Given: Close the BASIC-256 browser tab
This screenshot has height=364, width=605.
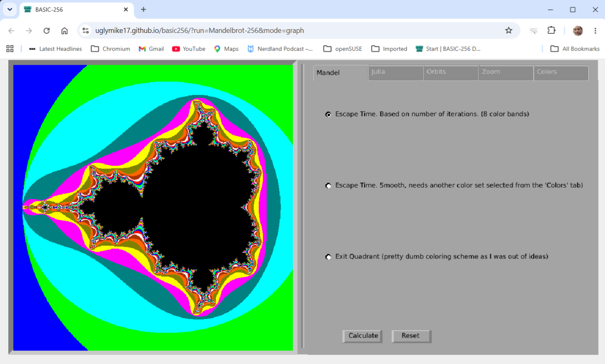Looking at the screenshot, I should pyautogui.click(x=126, y=9).
